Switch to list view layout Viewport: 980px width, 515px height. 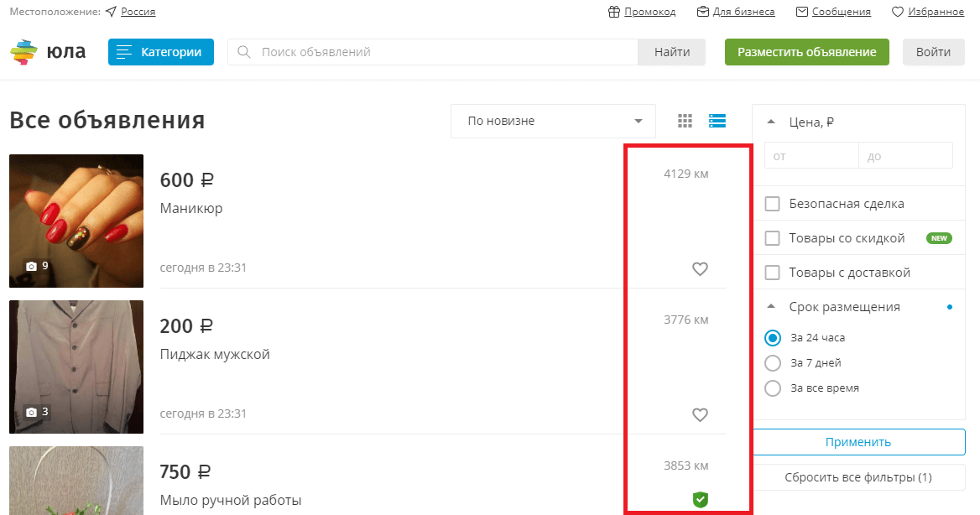coord(717,121)
